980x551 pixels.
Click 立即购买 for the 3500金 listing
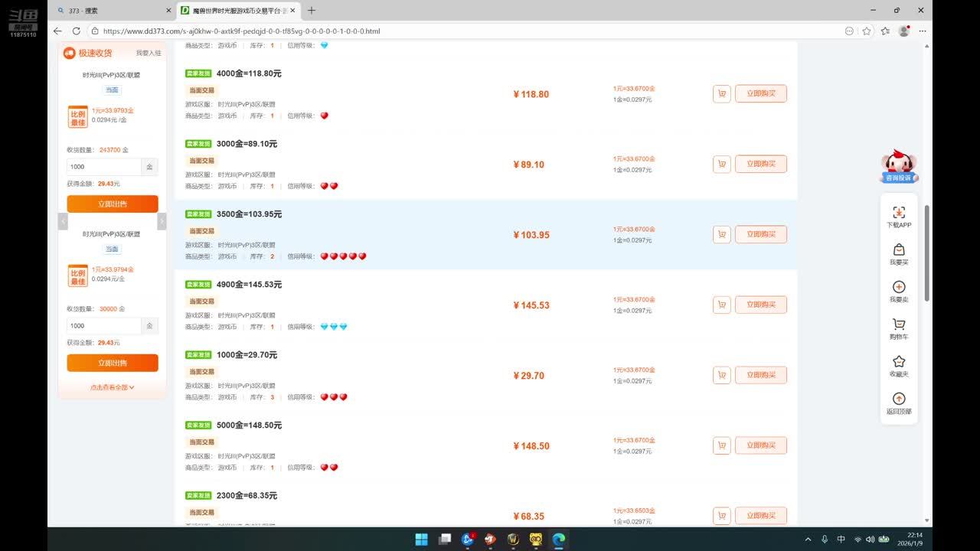[x=760, y=234]
